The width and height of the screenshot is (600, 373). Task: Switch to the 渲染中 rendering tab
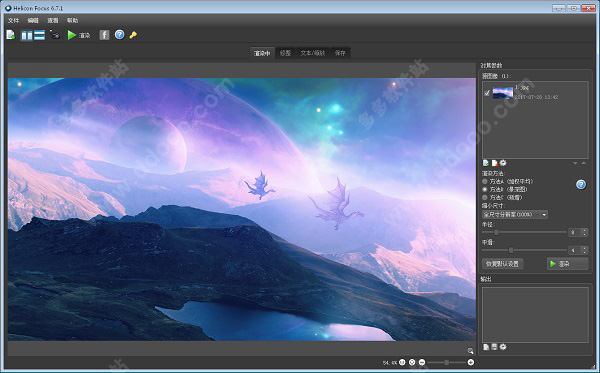[x=262, y=53]
